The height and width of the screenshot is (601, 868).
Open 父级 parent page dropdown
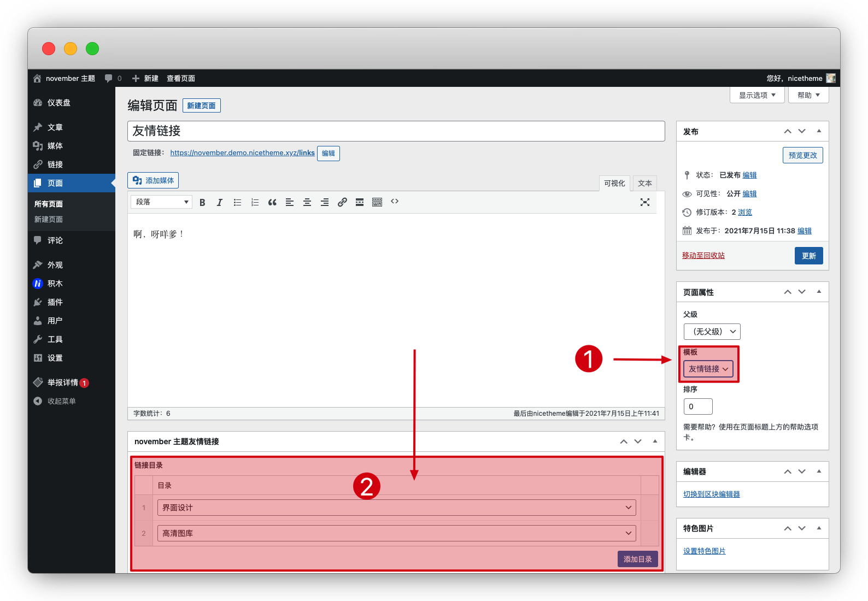[712, 332]
